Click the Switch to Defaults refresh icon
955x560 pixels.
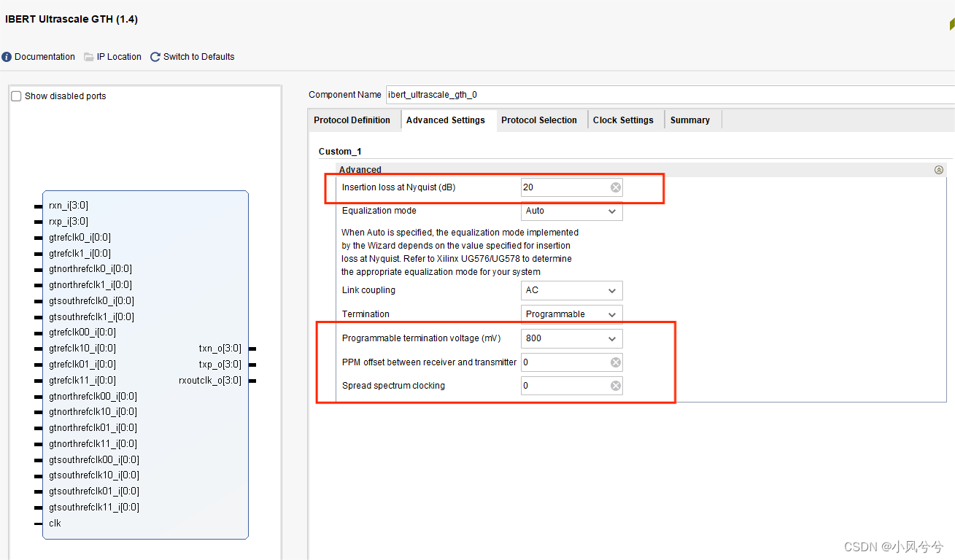pyautogui.click(x=155, y=57)
